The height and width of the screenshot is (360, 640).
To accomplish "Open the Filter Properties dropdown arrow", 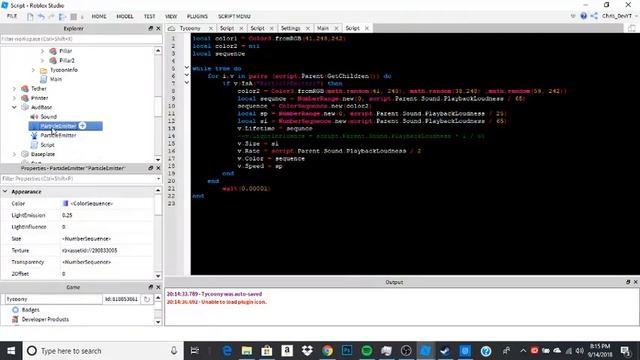I will coord(158,179).
